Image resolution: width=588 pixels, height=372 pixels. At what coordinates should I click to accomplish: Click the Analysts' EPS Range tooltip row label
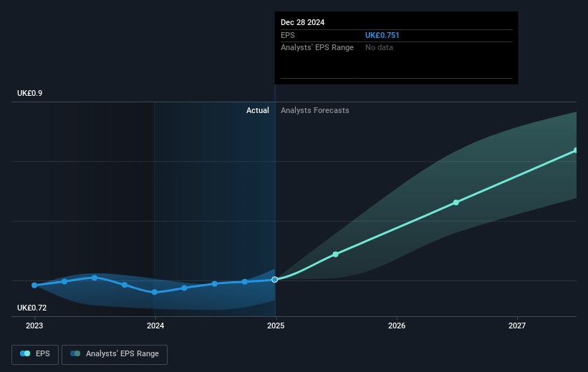click(x=317, y=48)
